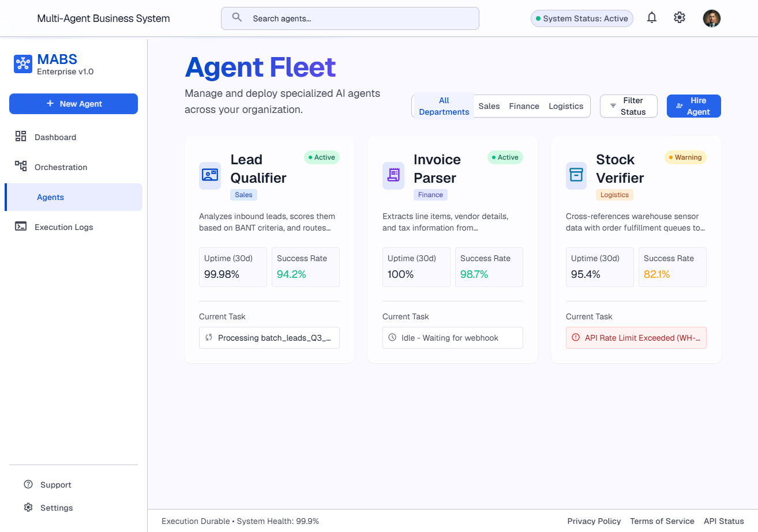Click Enterprise v1.0 label
Image resolution: width=758 pixels, height=532 pixels.
click(x=65, y=72)
